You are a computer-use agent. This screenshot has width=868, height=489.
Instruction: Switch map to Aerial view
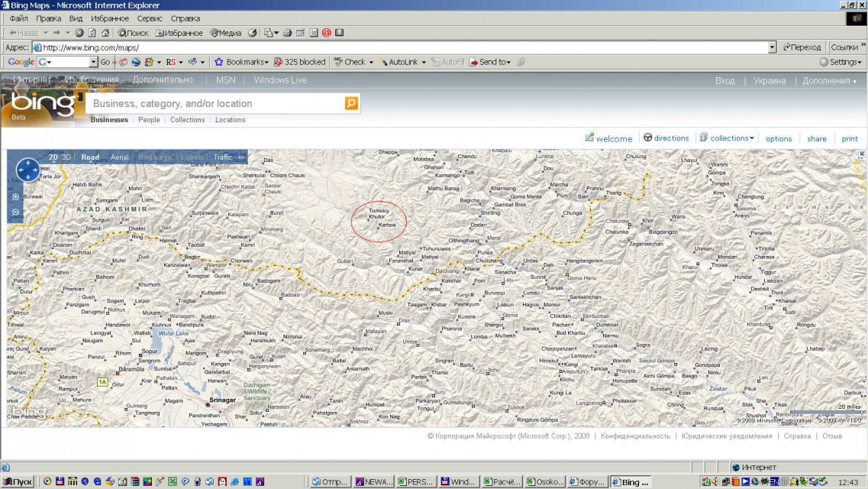(x=120, y=157)
